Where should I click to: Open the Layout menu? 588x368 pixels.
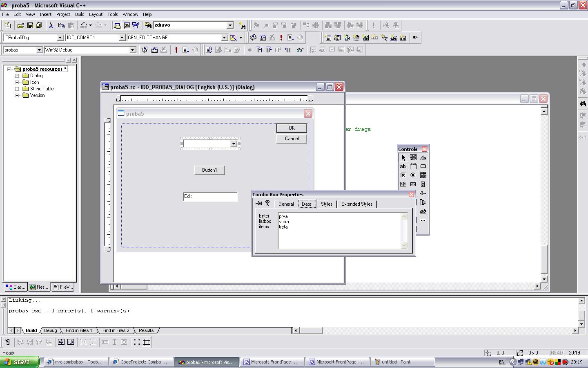[x=96, y=14]
